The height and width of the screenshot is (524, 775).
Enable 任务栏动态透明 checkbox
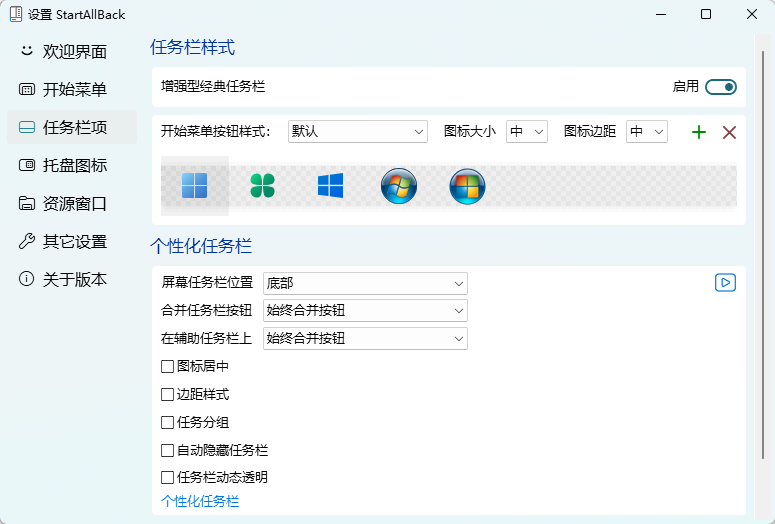coord(168,478)
